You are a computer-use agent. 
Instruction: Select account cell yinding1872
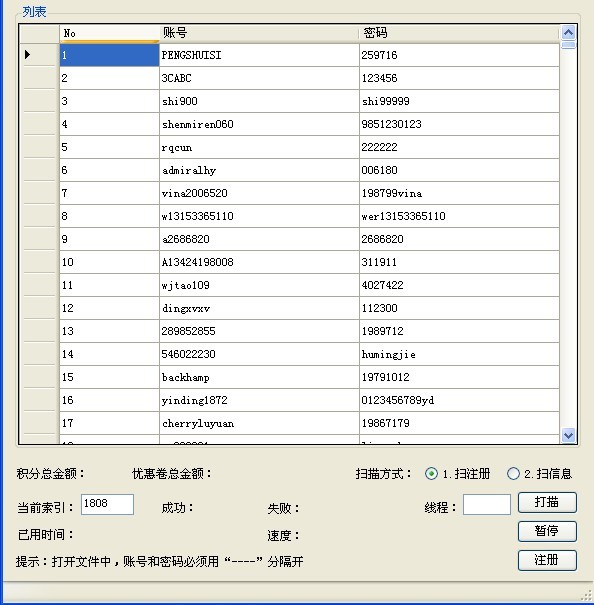[x=259, y=400]
